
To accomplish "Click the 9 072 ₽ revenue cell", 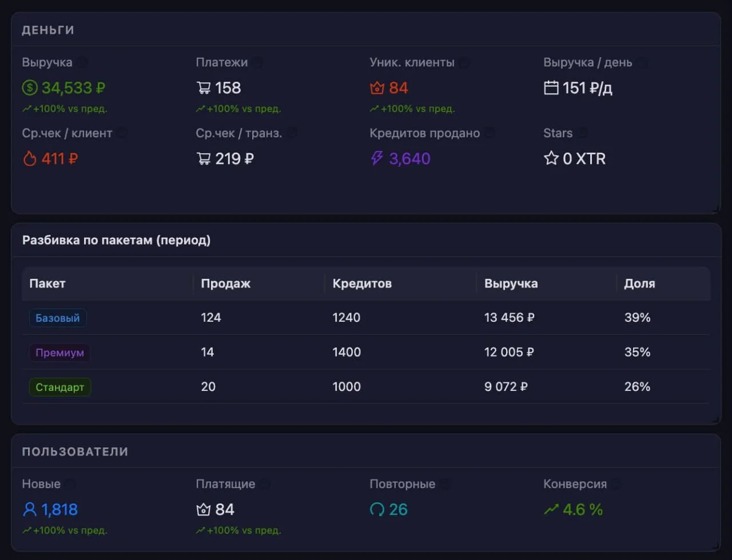I will pos(506,387).
